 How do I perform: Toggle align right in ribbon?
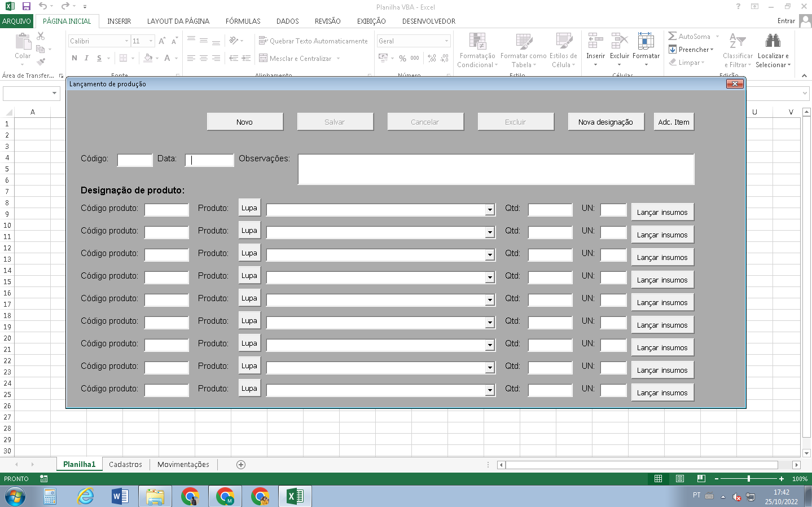click(x=216, y=58)
